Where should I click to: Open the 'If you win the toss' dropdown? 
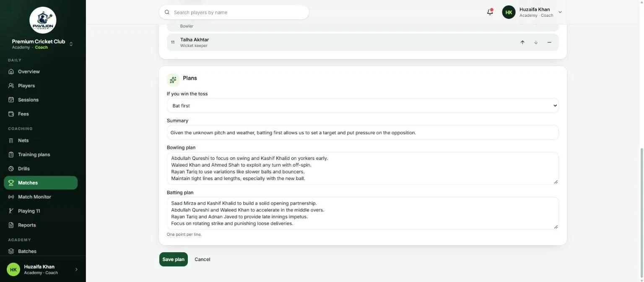point(363,106)
